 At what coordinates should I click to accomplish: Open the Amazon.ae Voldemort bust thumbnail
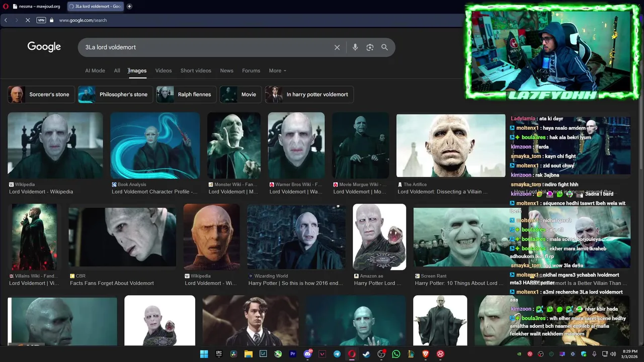[379, 237]
